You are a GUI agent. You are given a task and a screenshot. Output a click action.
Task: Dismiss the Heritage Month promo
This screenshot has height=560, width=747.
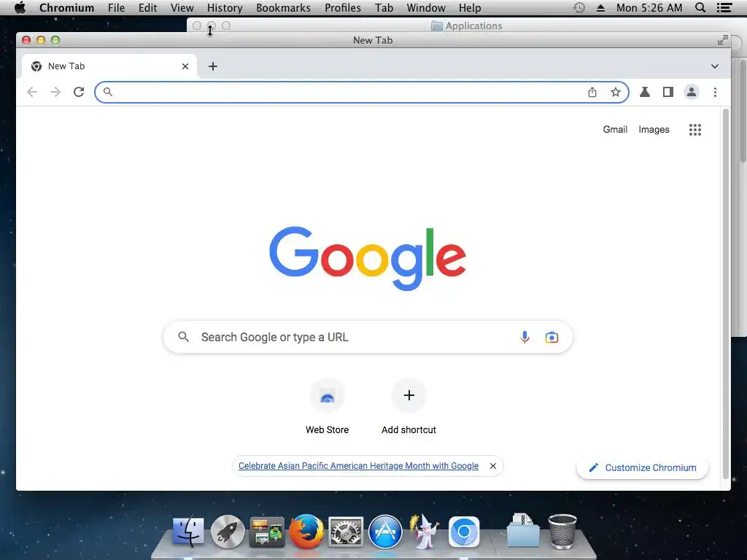[493, 466]
